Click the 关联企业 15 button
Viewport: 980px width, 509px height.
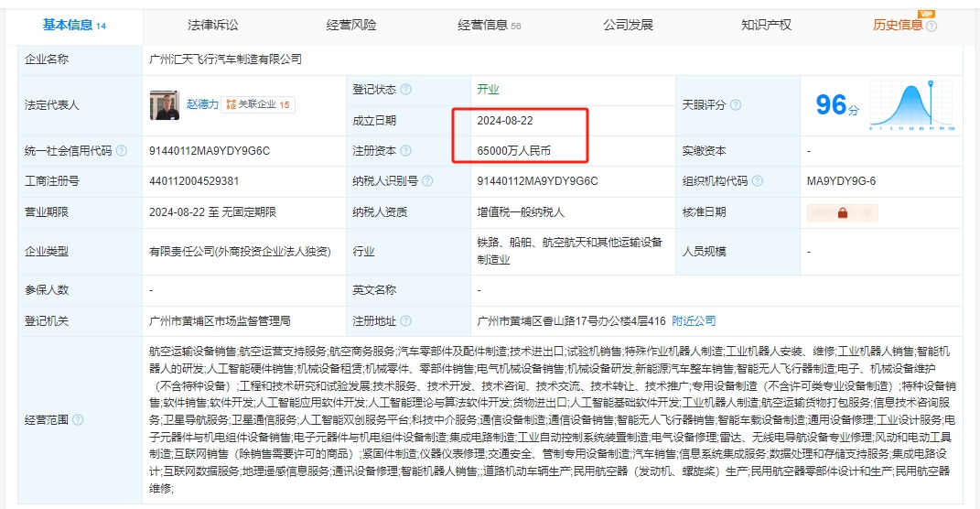click(x=259, y=104)
